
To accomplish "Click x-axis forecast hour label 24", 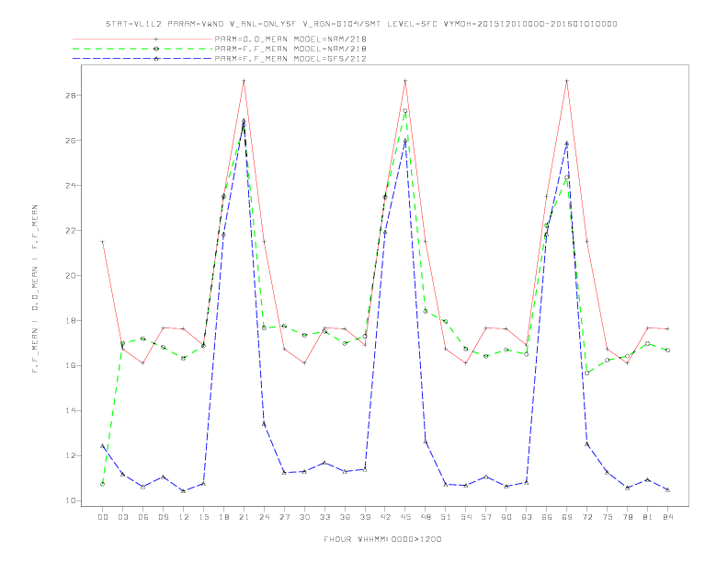I will click(x=264, y=517).
